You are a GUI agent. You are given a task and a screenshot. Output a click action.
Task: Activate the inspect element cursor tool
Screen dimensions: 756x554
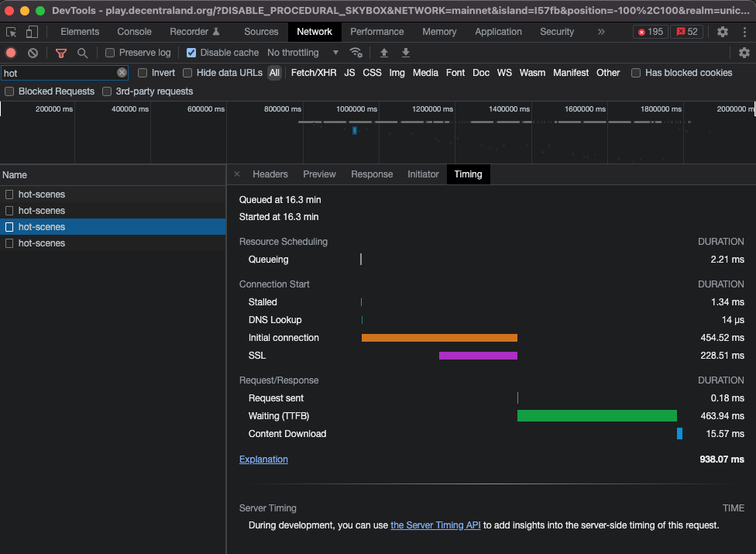tap(11, 31)
